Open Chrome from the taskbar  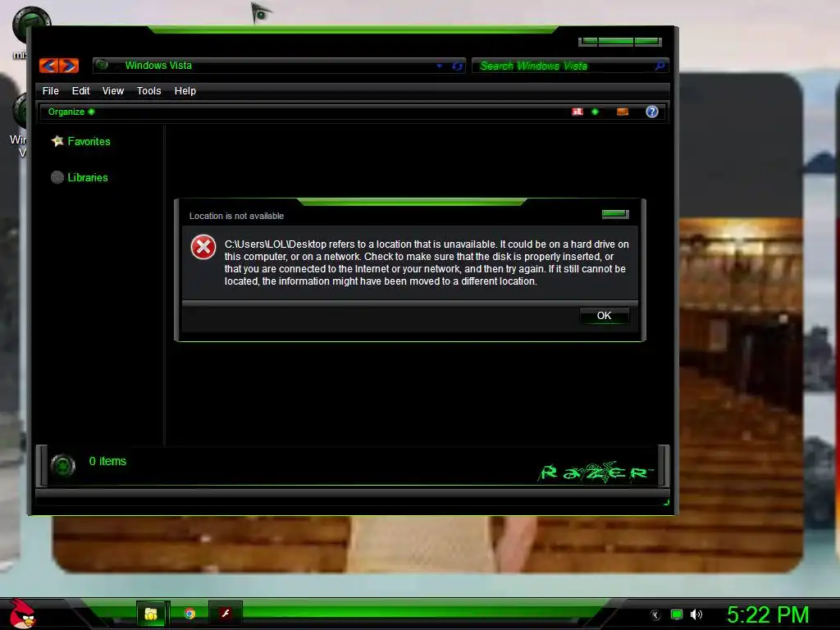pyautogui.click(x=189, y=614)
